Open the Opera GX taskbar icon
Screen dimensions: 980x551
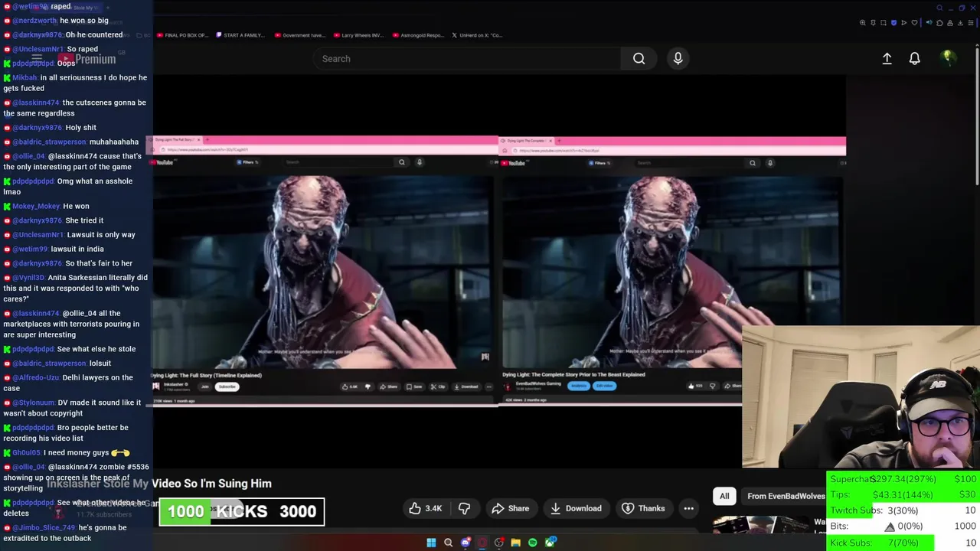click(482, 543)
